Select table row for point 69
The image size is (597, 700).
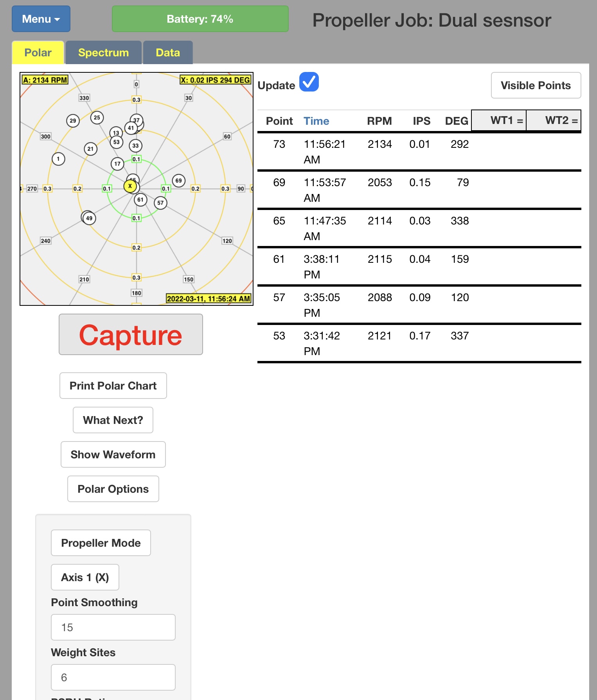[419, 190]
